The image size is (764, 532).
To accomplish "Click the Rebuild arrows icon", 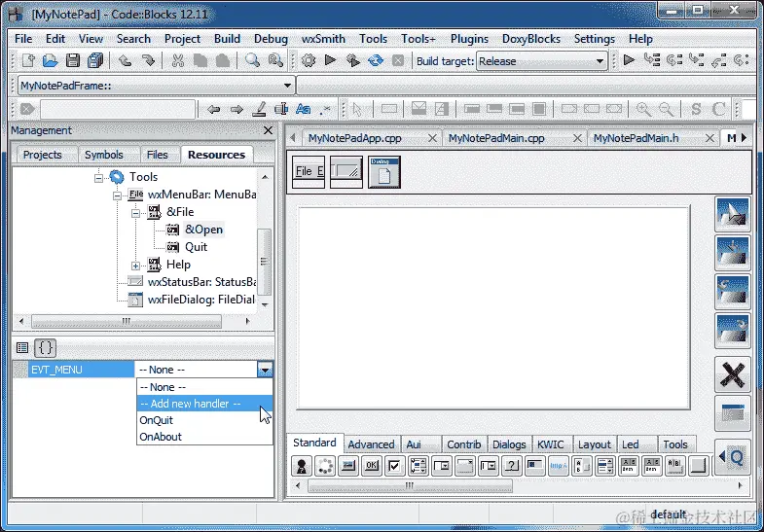I will pos(376,61).
